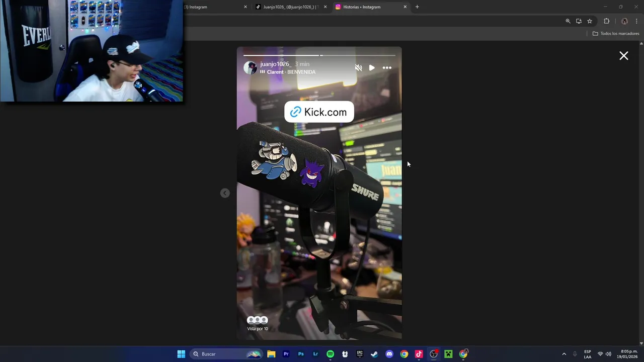Click the story viewers avatar group
This screenshot has height=362, width=644.
(x=257, y=320)
